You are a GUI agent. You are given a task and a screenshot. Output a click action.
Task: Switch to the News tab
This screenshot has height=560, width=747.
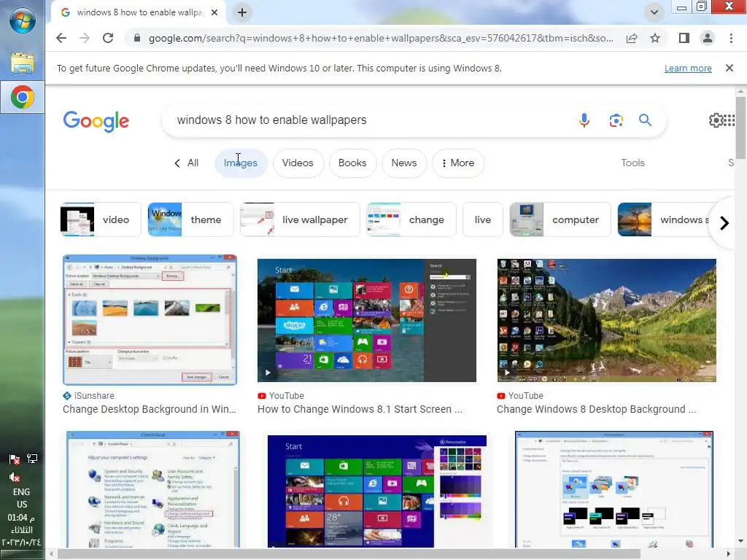(404, 163)
